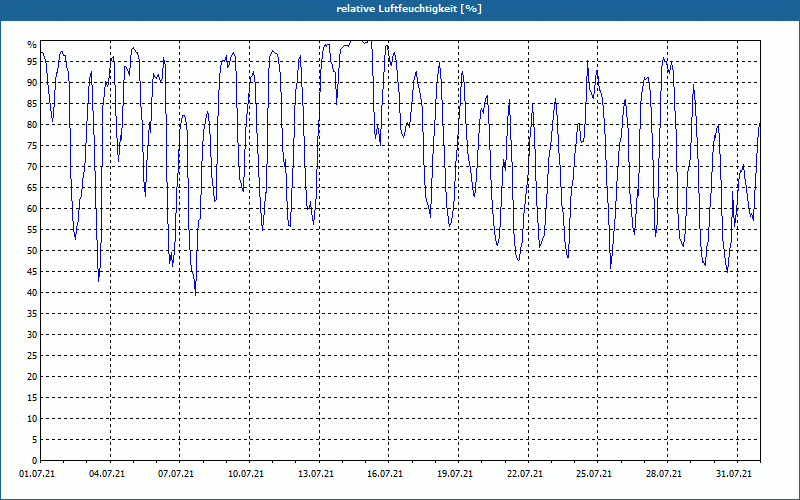800x500 pixels.
Task: Click the 01.07.21 date label
Action: 37,474
